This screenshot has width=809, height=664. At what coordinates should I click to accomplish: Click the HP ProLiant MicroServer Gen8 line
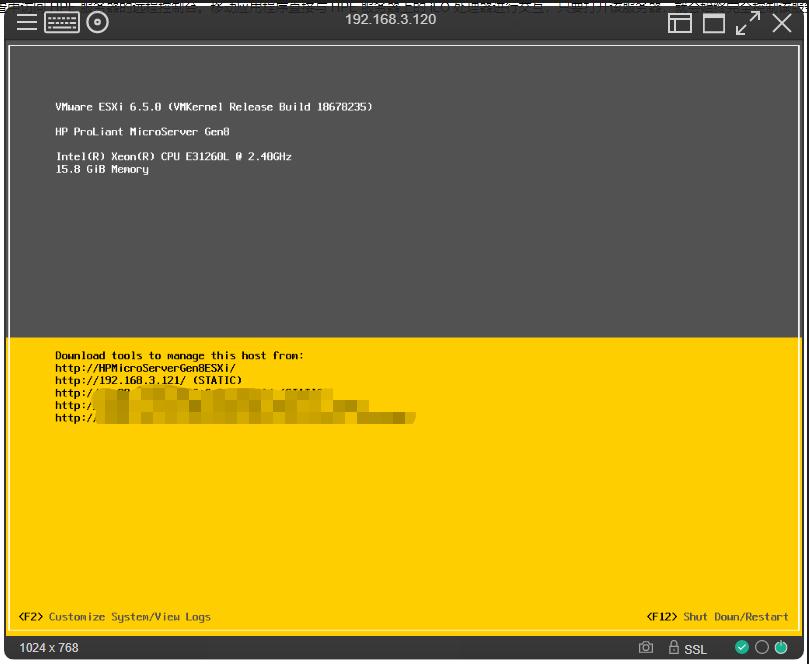[142, 132]
